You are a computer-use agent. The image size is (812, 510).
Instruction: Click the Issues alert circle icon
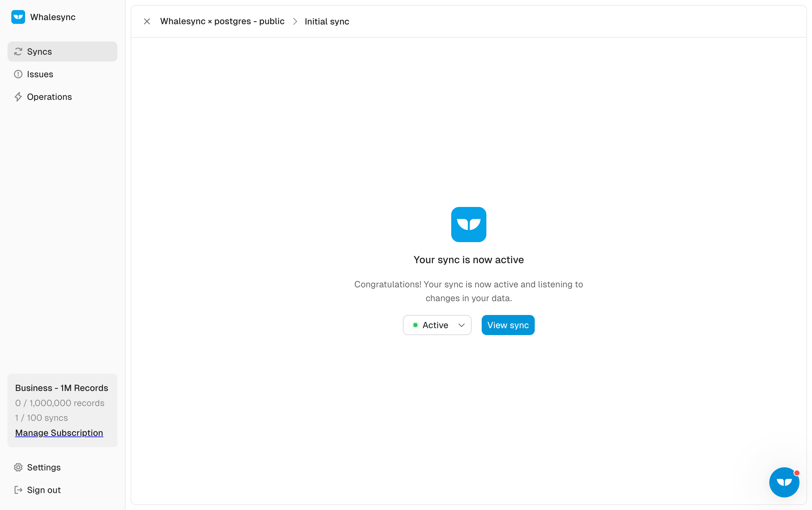click(x=18, y=74)
